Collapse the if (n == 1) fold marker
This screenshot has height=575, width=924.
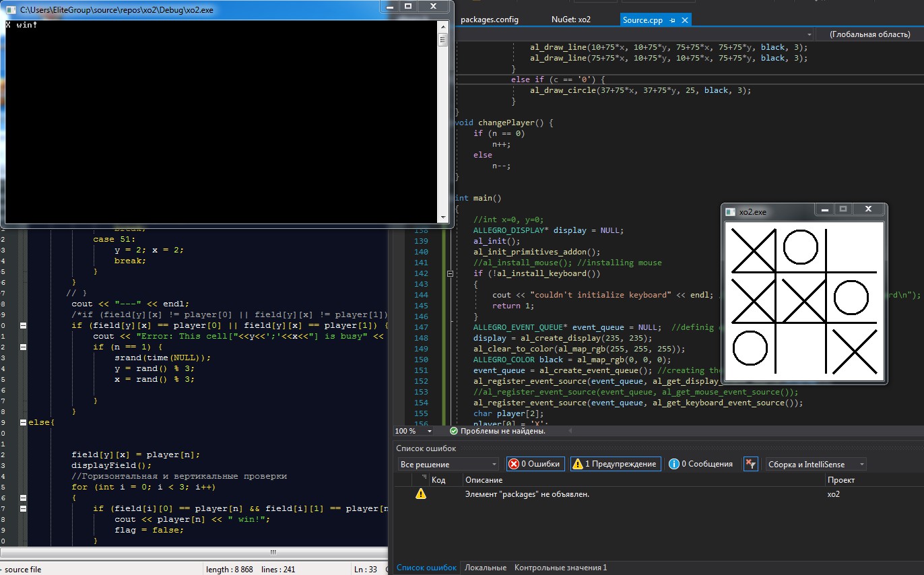point(24,347)
